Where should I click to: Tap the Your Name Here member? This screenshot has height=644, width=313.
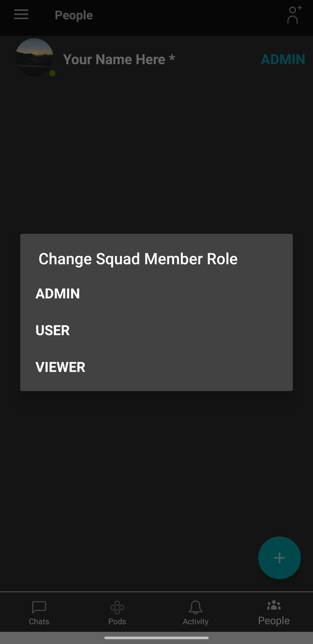pos(119,60)
